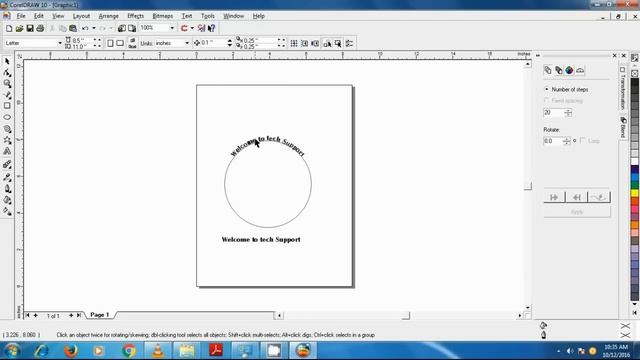
Task: Set page to portrait orientation
Action: (110, 43)
